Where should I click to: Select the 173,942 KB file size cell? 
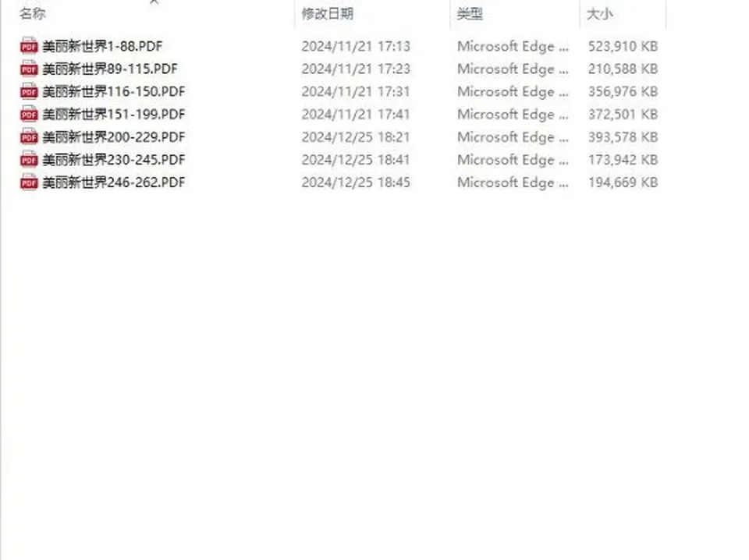coord(623,159)
